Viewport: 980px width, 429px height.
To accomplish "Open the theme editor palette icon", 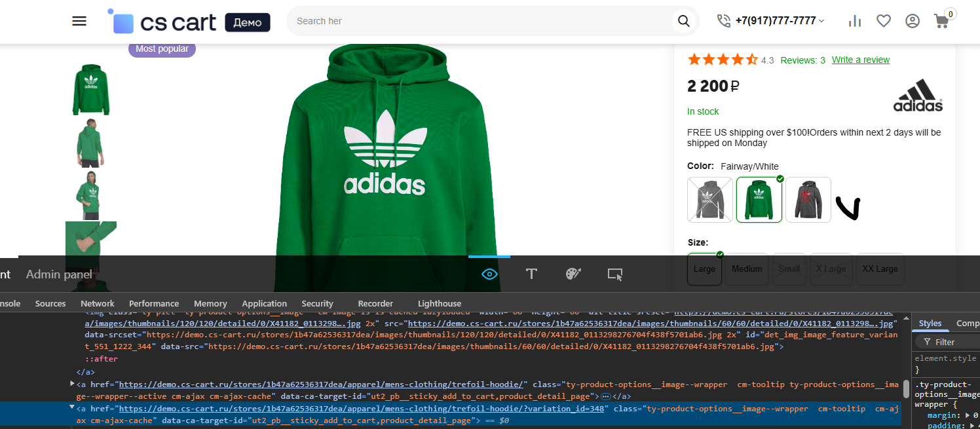I will (x=573, y=274).
